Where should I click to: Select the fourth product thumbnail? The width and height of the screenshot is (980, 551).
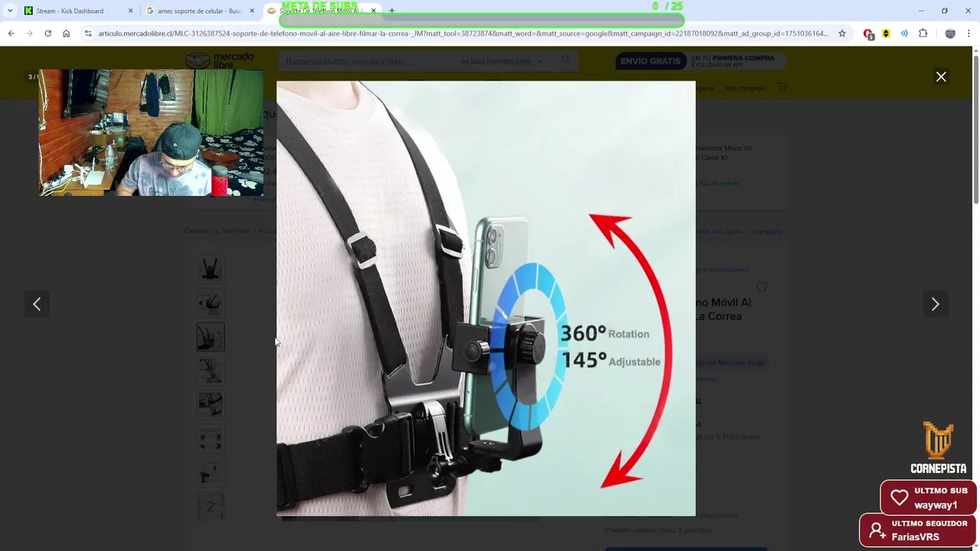211,370
